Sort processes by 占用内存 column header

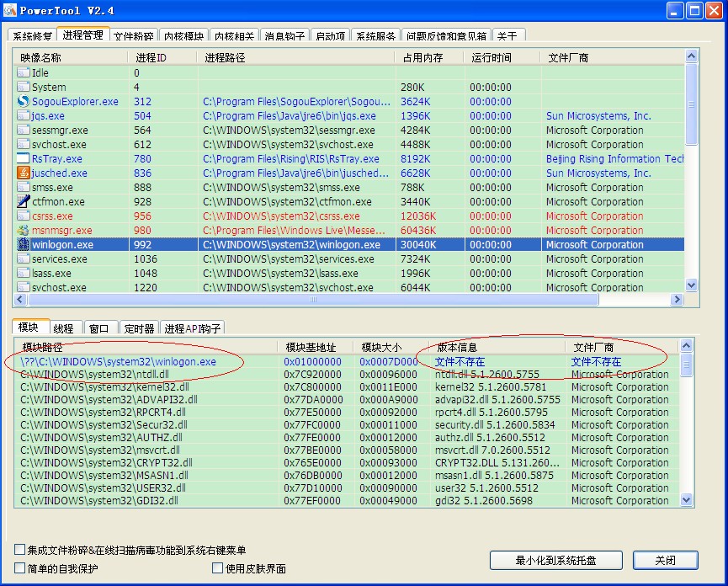click(429, 57)
